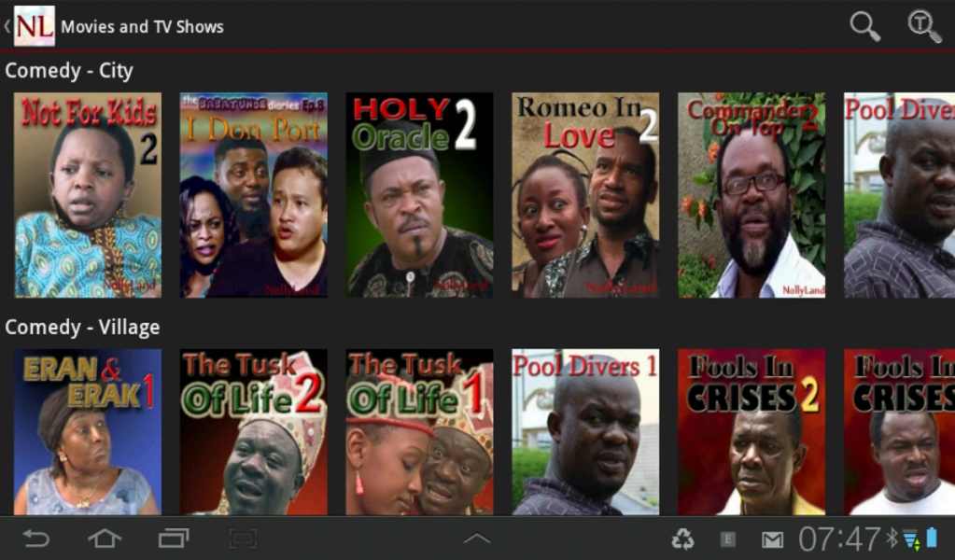Open The Tusk Of Life 2 poster
955x560 pixels.
click(253, 431)
